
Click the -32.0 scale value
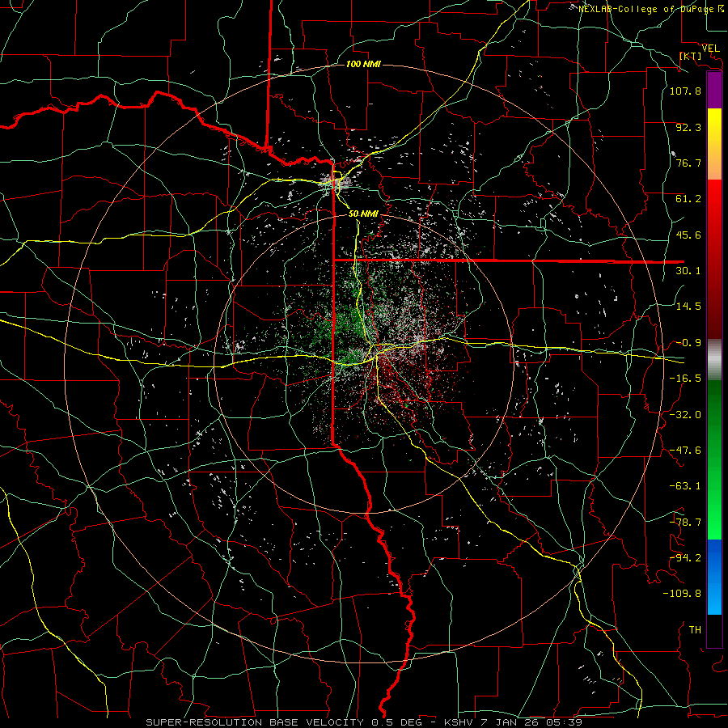685,415
